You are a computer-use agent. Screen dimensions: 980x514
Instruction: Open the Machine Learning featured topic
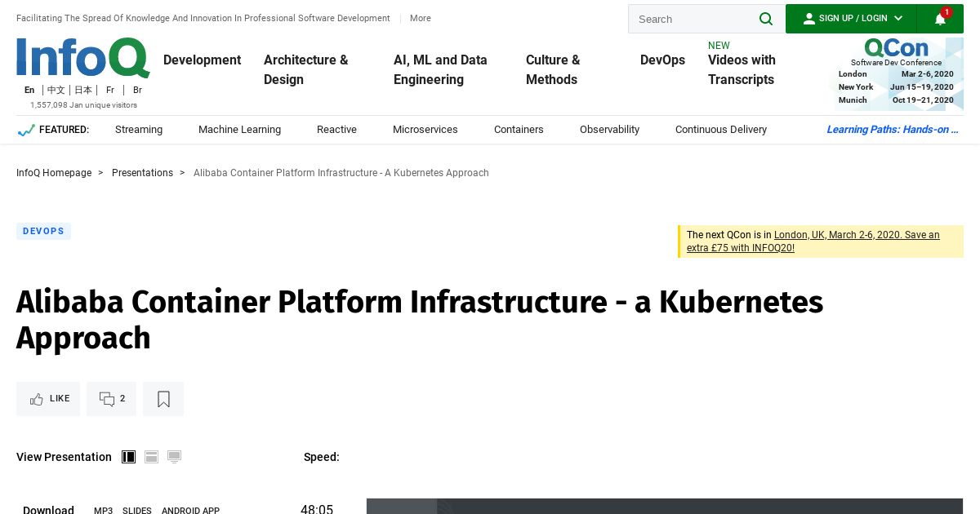tap(239, 130)
